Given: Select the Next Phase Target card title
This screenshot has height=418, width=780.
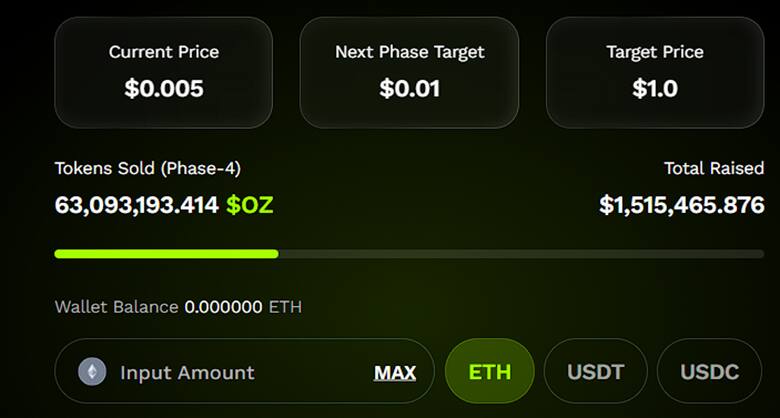Looking at the screenshot, I should (x=409, y=52).
